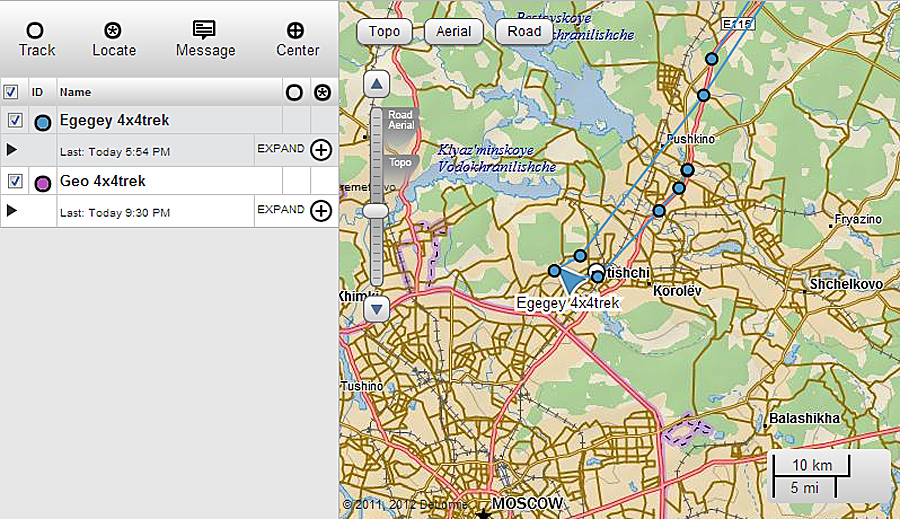Click the blue dot icon for Egegey 4x4trek

[x=43, y=122]
